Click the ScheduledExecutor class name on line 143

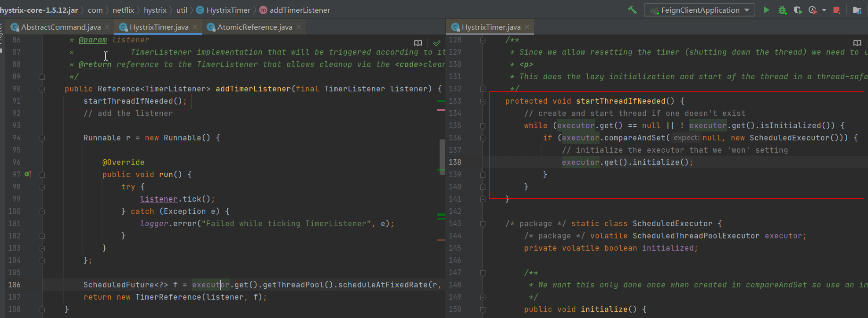tap(672, 223)
